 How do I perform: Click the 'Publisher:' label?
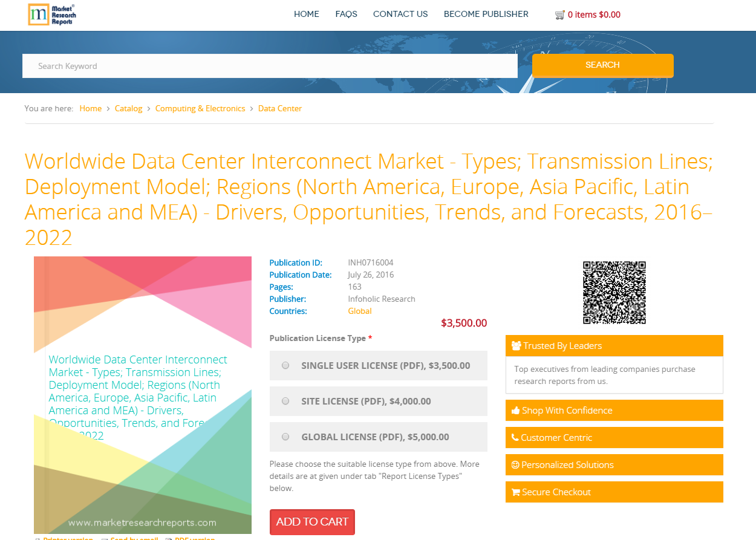pyautogui.click(x=288, y=299)
